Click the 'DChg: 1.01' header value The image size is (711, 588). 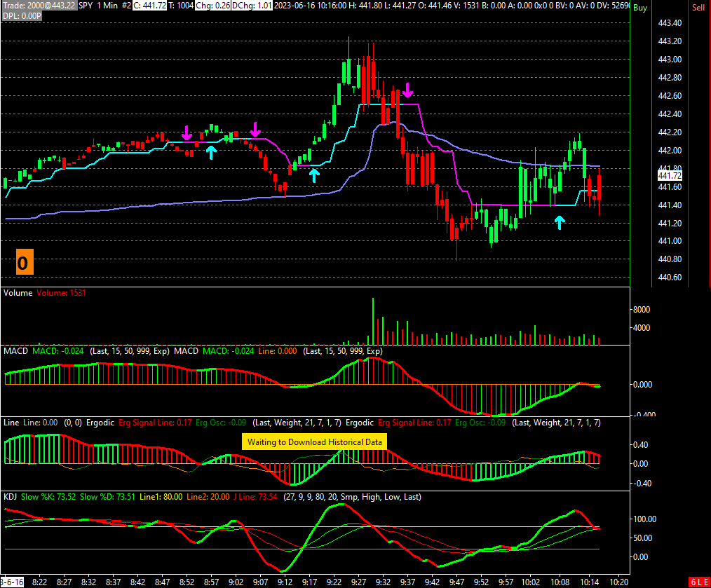click(252, 6)
